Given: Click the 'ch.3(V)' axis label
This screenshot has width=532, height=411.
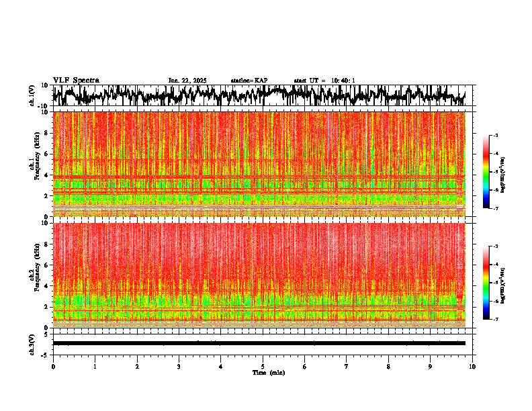Looking at the screenshot, I should point(32,345).
